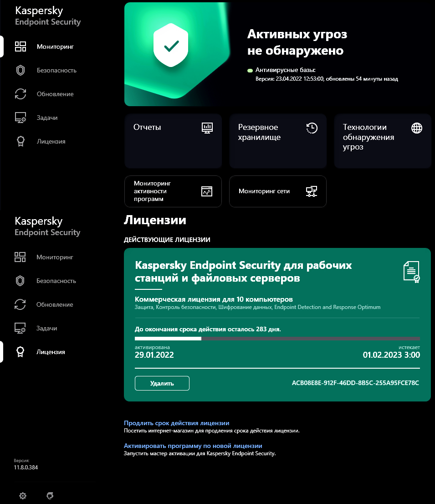435x504 pixels.
Task: Click the Активных угроз не обнаружено headline
Action: (297, 42)
